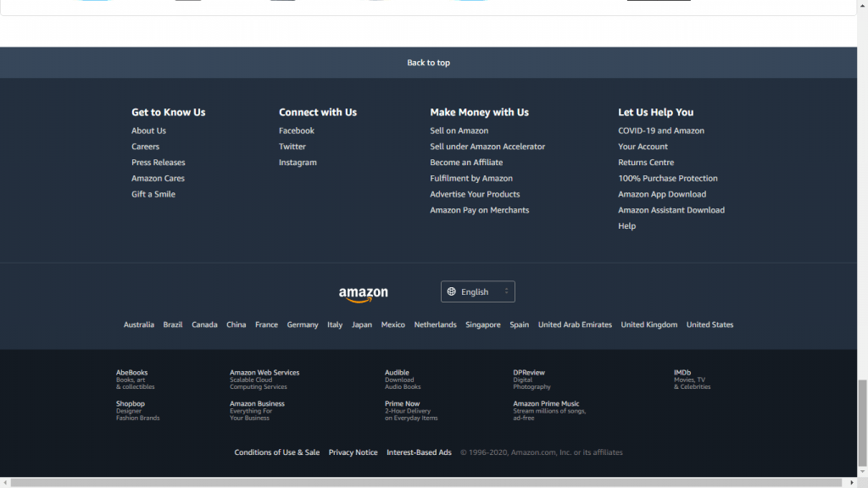
Task: Select Australia country site
Action: [x=139, y=324]
